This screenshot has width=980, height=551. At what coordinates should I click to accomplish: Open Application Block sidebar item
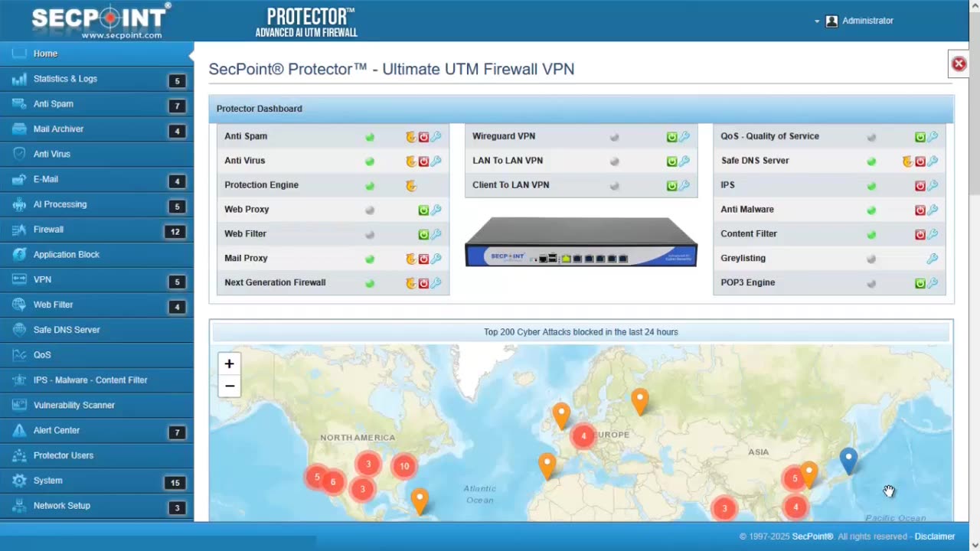pyautogui.click(x=96, y=255)
